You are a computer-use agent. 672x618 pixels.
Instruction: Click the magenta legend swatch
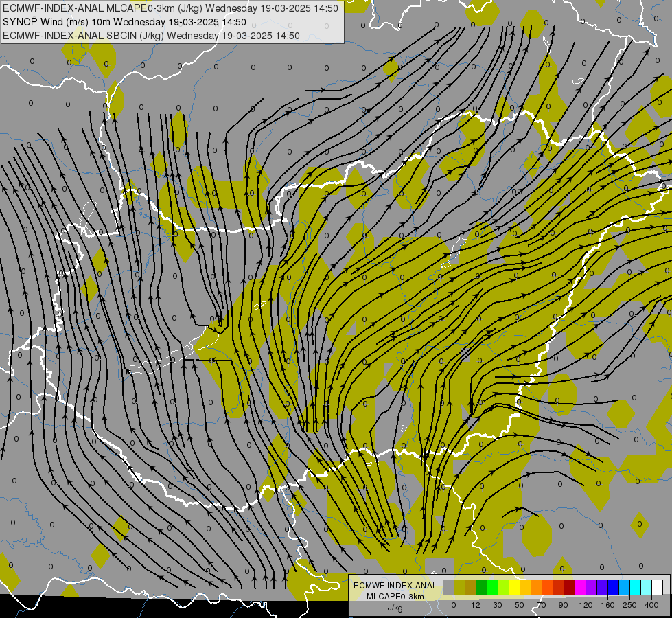click(x=580, y=587)
